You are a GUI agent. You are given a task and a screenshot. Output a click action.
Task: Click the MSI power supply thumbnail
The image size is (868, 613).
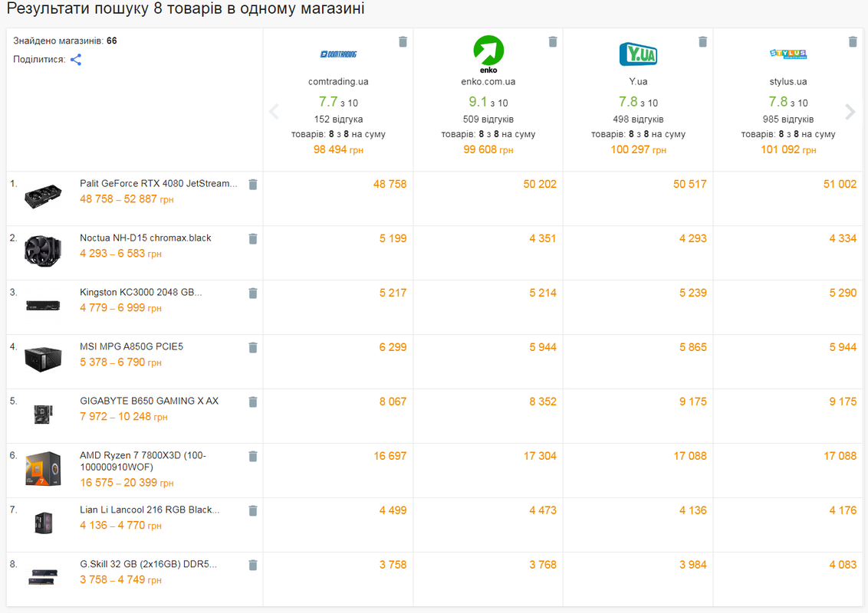[43, 359]
